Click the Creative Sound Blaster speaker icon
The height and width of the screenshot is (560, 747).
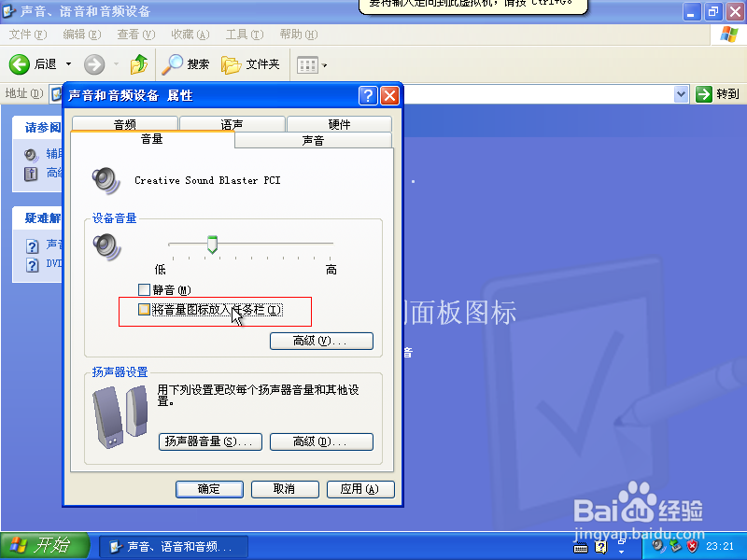point(106,178)
